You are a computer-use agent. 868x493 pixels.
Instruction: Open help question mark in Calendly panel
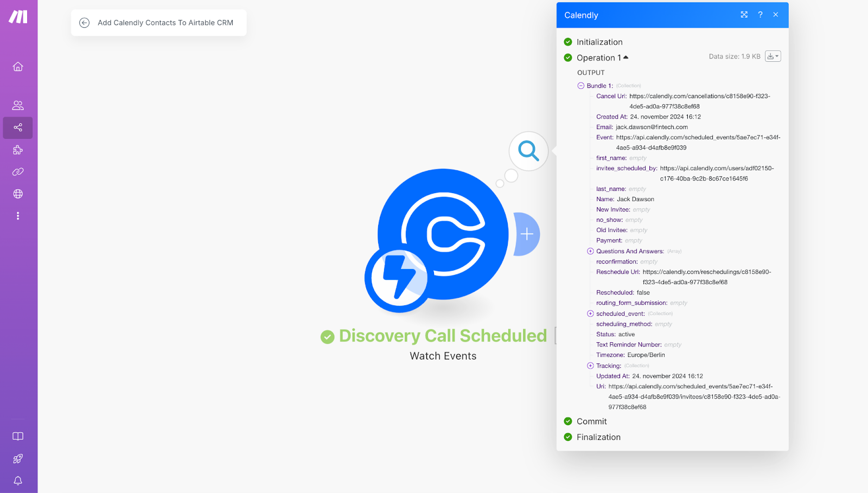click(760, 15)
